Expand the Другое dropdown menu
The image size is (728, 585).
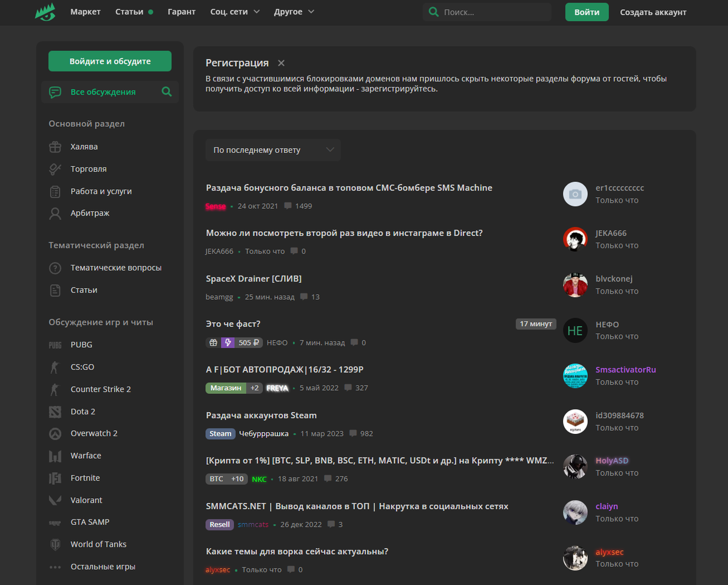tap(294, 12)
